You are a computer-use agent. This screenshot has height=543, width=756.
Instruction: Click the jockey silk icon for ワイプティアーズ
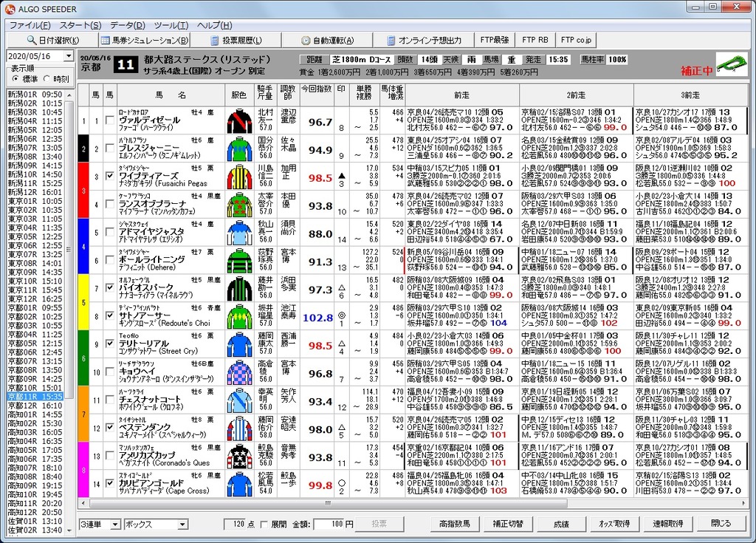[x=239, y=177]
